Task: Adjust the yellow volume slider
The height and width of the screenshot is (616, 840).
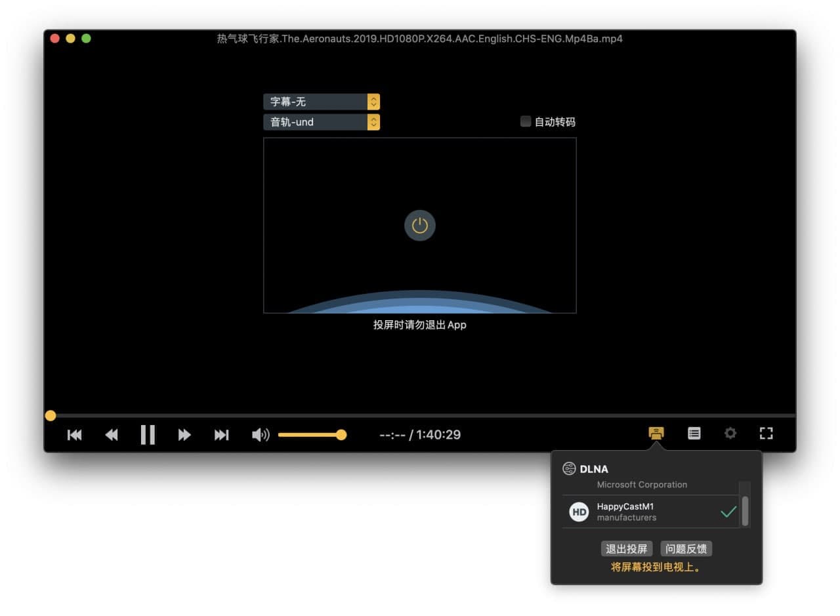Action: [312, 434]
